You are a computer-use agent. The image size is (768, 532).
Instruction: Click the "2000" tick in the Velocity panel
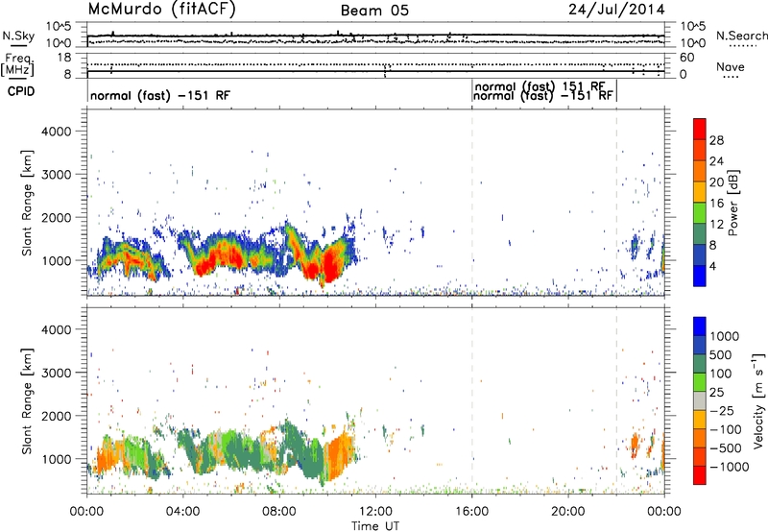coord(57,416)
